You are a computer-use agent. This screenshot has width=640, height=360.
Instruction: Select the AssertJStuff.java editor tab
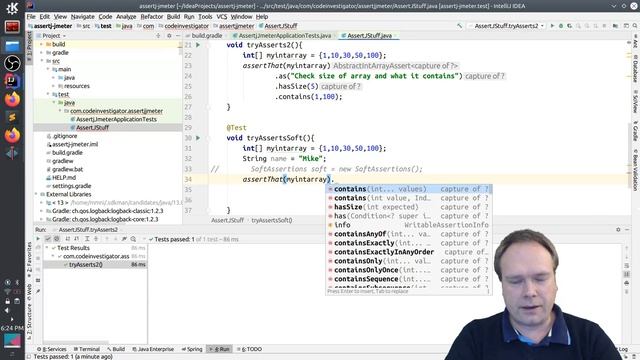[x=369, y=36]
